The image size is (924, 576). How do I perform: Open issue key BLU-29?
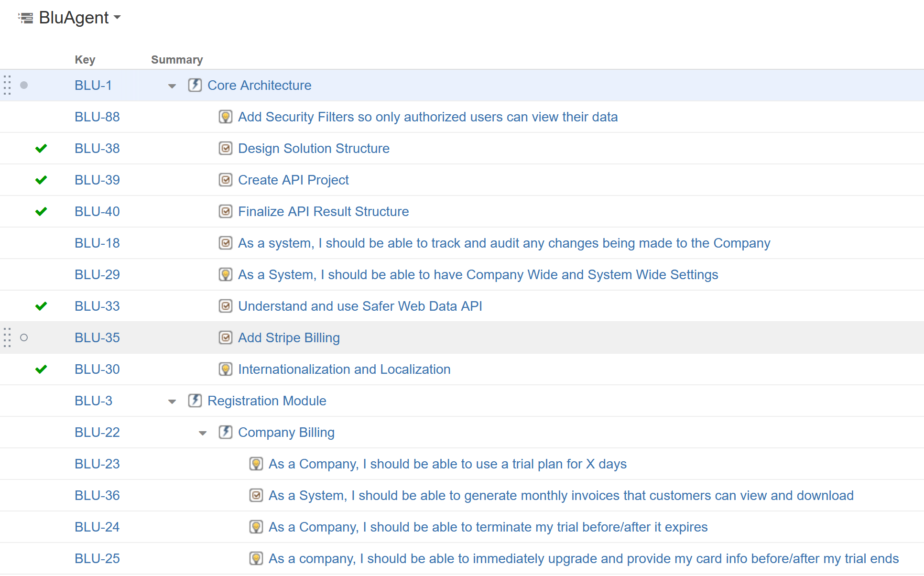(97, 274)
